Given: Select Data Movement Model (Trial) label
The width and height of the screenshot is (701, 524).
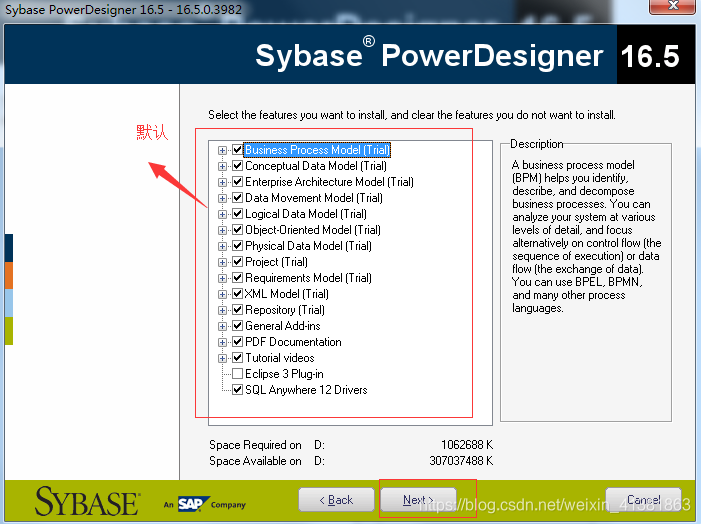Looking at the screenshot, I should [314, 198].
